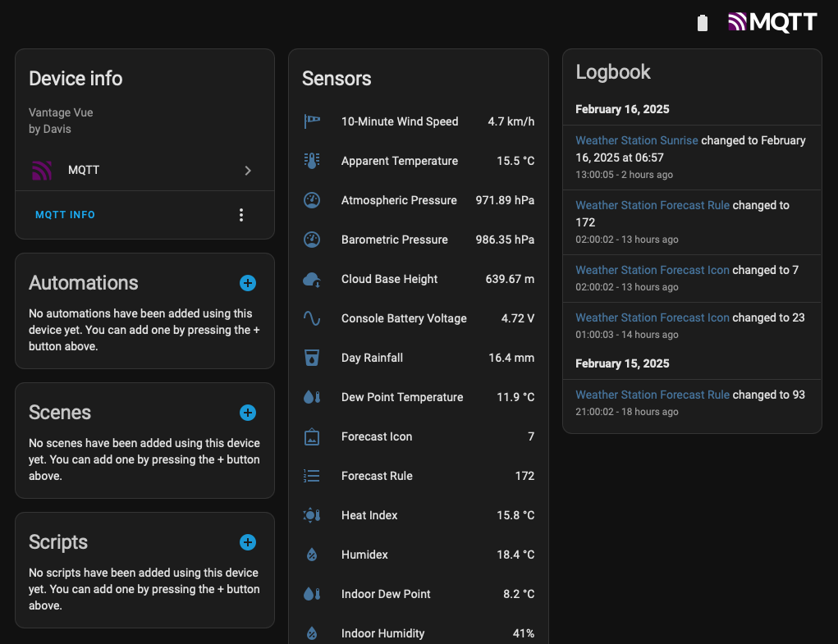
Task: Click the Heat Index thermometer icon
Action: click(312, 514)
